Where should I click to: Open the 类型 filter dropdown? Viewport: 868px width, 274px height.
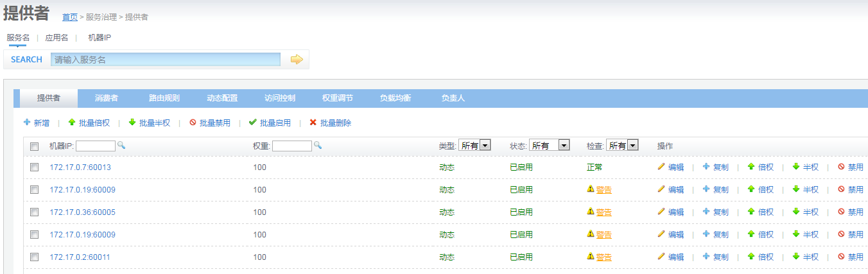click(474, 146)
